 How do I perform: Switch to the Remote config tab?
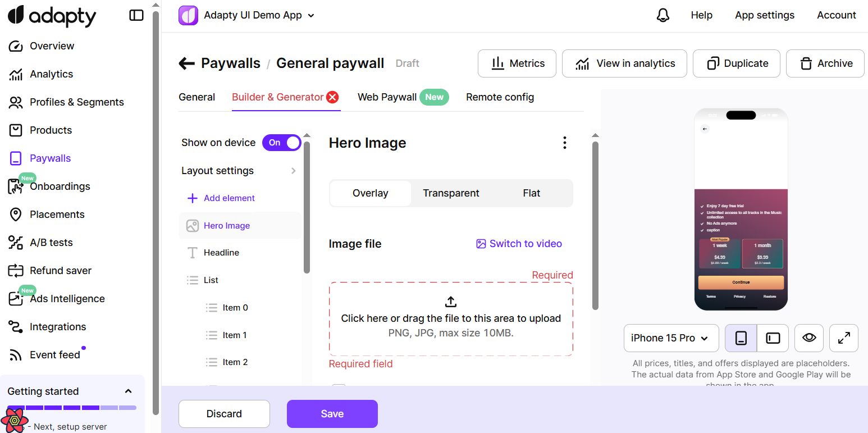click(500, 97)
